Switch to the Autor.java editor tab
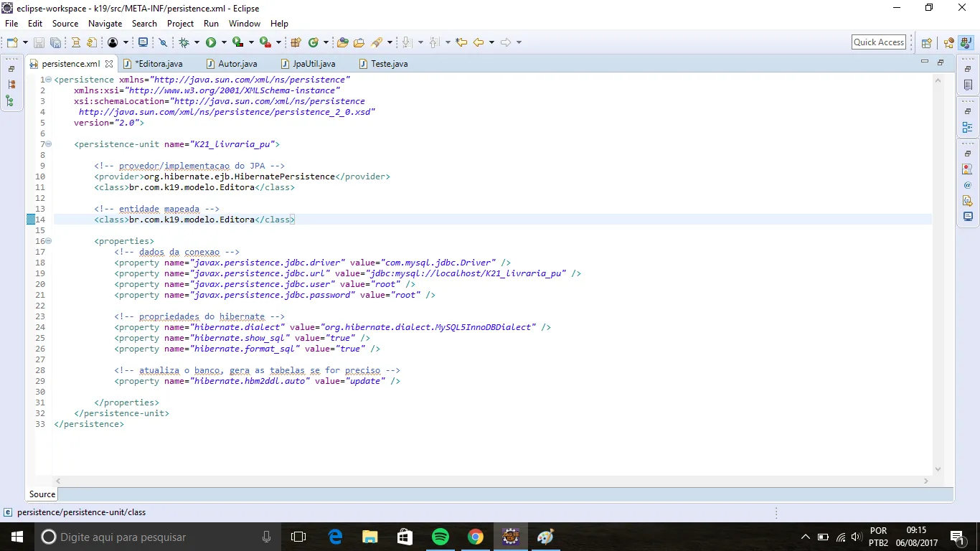 pyautogui.click(x=237, y=64)
